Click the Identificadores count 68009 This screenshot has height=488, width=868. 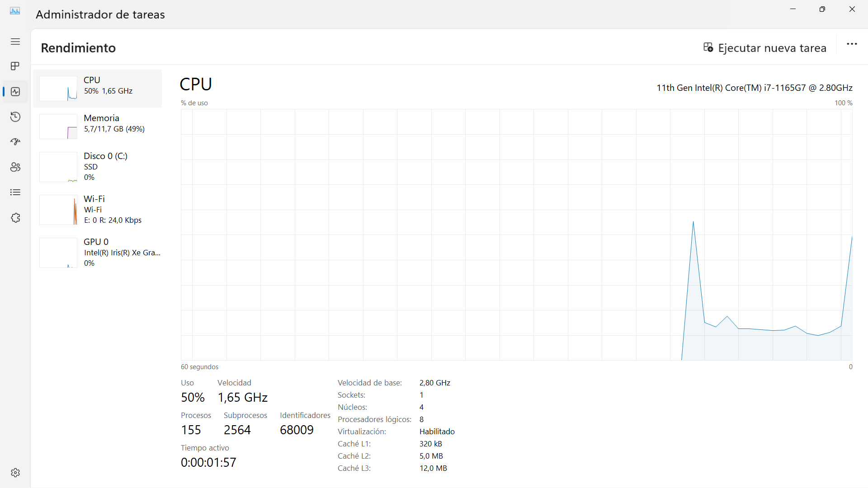pos(297,430)
